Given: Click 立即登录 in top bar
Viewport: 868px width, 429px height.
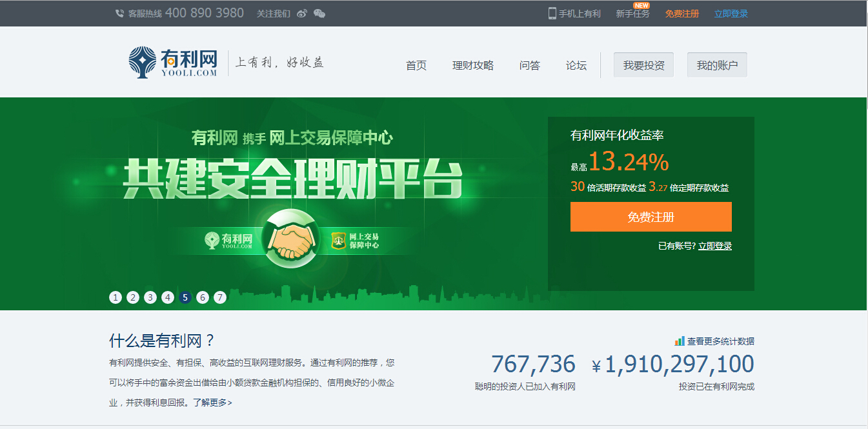Looking at the screenshot, I should 731,14.
